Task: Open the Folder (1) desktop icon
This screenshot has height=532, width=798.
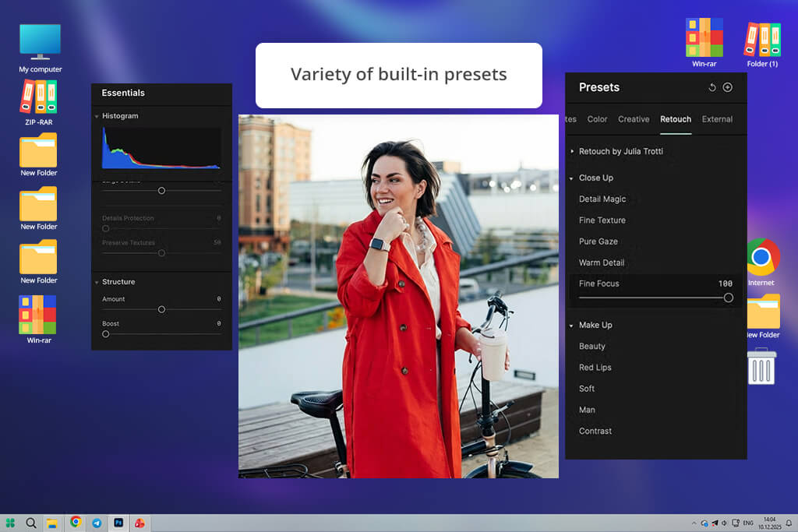Action: click(762, 44)
